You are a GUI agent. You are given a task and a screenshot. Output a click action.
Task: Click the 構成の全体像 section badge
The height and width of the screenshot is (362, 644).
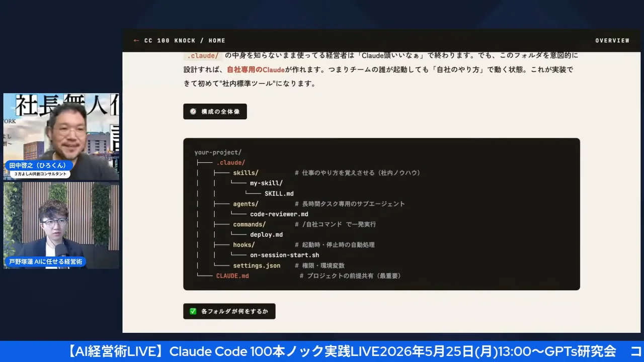coord(215,112)
